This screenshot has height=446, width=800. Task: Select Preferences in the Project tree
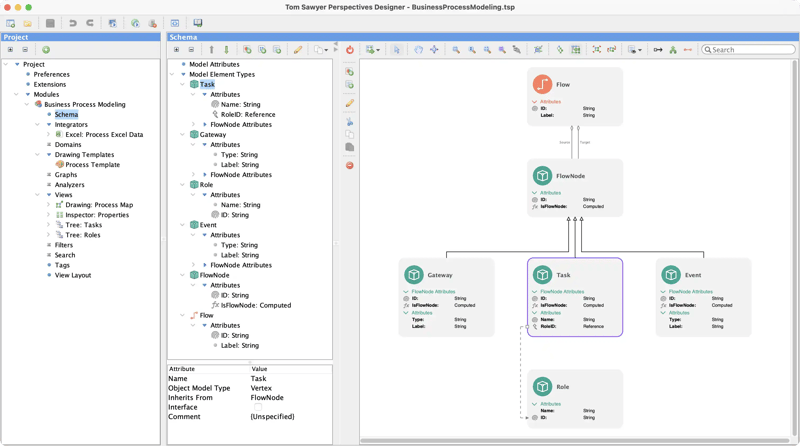pyautogui.click(x=52, y=75)
